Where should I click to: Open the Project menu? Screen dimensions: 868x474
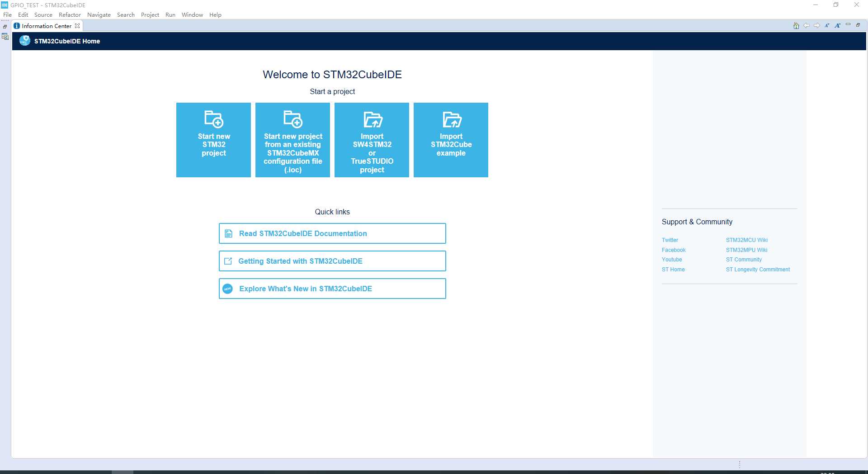point(150,14)
